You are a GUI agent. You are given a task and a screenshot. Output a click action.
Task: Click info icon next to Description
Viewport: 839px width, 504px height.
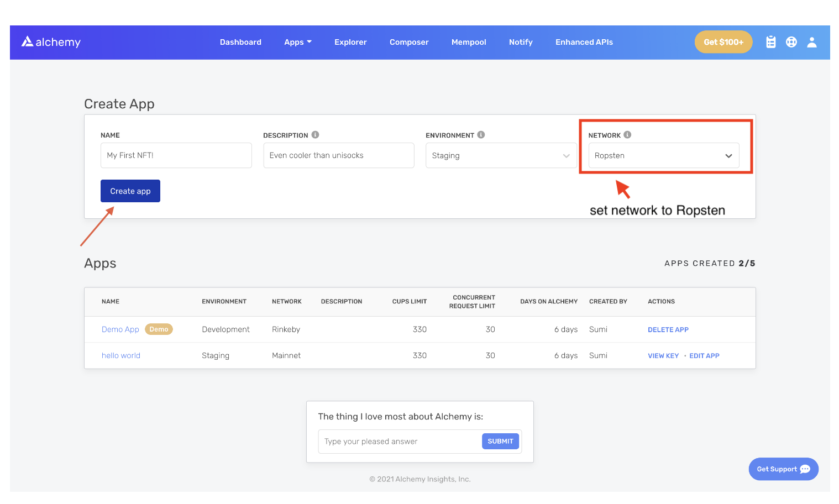click(x=315, y=135)
